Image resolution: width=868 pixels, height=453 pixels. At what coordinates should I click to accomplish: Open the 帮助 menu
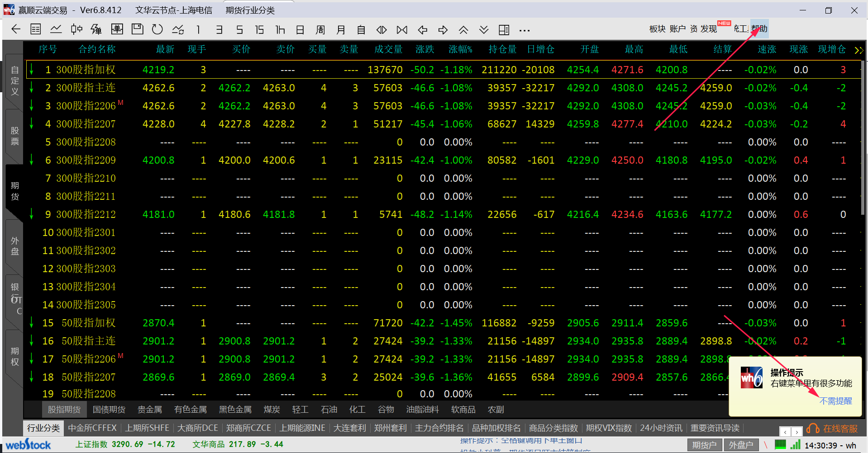pos(759,29)
